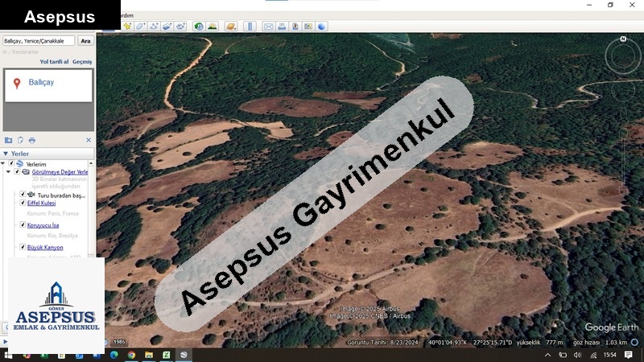Viewport: 644px width, 362px height.
Task: Select the ruler measurement tool
Action: 250,27
